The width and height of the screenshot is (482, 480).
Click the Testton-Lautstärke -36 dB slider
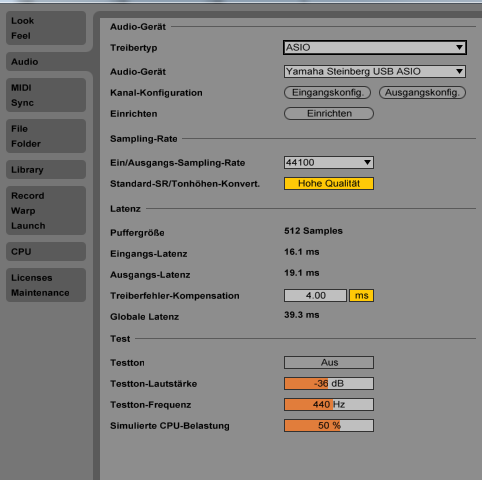point(329,383)
